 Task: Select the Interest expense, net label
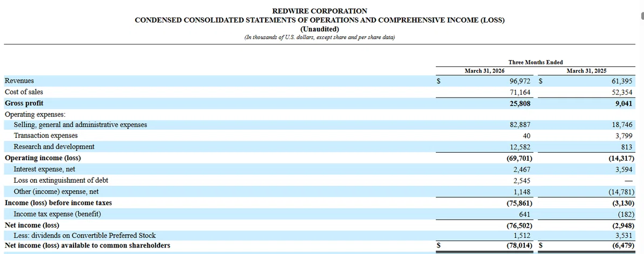45,169
